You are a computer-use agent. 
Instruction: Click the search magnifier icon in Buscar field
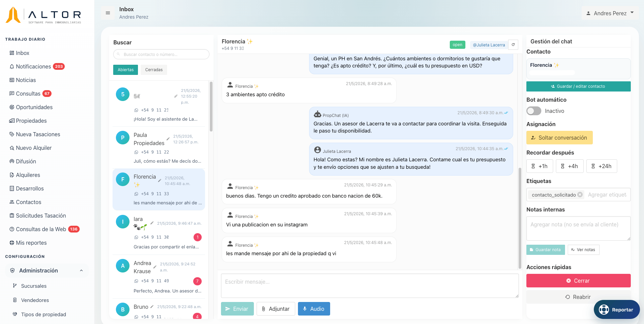119,54
